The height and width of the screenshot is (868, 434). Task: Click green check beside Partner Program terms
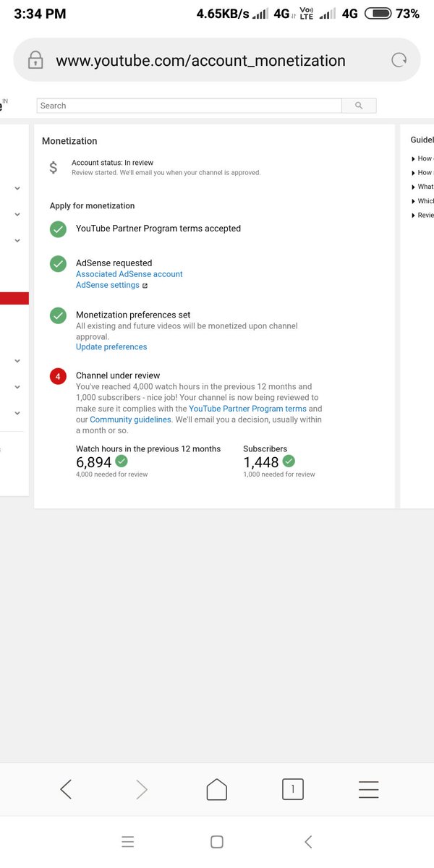[x=58, y=229]
